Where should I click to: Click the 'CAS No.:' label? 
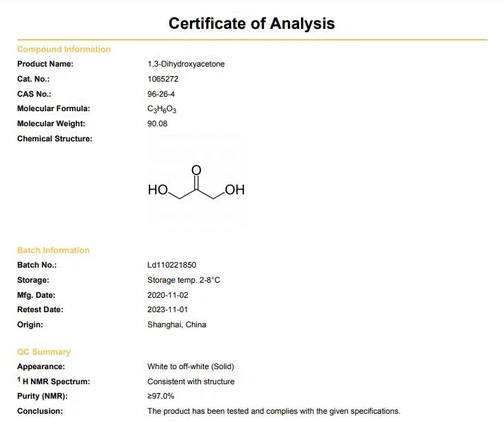point(34,94)
